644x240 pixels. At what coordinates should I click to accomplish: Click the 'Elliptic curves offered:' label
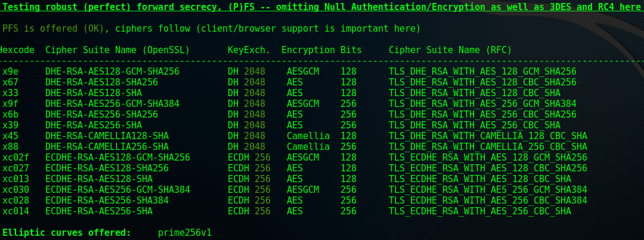pos(67,233)
